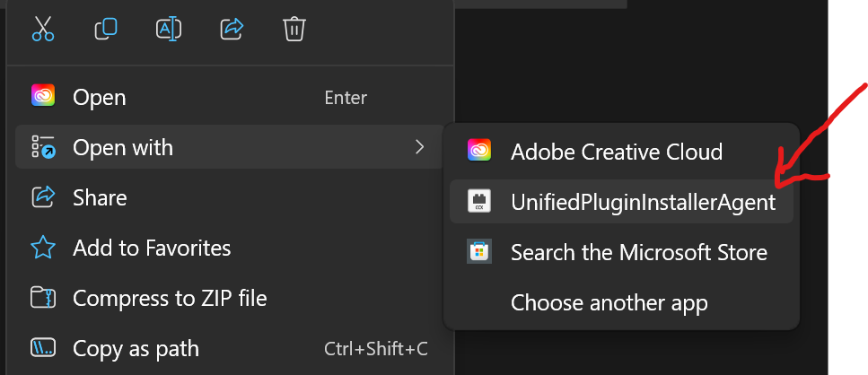Click Choose another app
Screen dimensions: 868x375
pyautogui.click(x=622, y=302)
